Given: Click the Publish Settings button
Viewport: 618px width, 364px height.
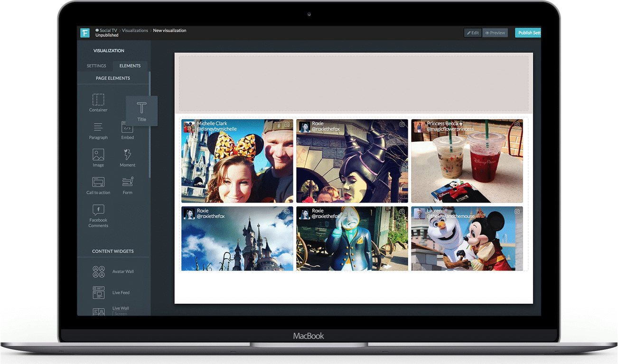Looking at the screenshot, I should pyautogui.click(x=528, y=33).
